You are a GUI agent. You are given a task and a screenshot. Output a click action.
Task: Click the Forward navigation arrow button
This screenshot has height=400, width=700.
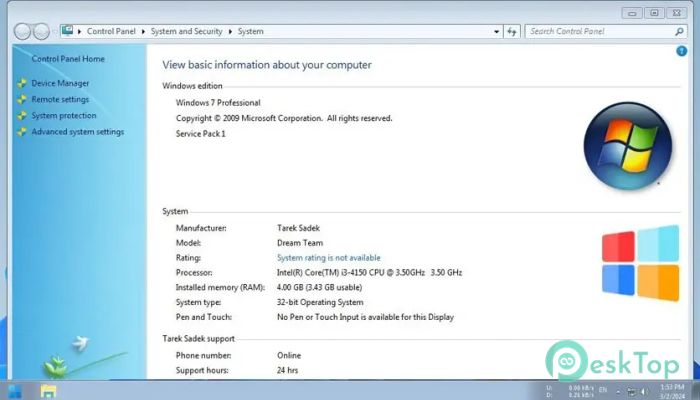coord(42,32)
